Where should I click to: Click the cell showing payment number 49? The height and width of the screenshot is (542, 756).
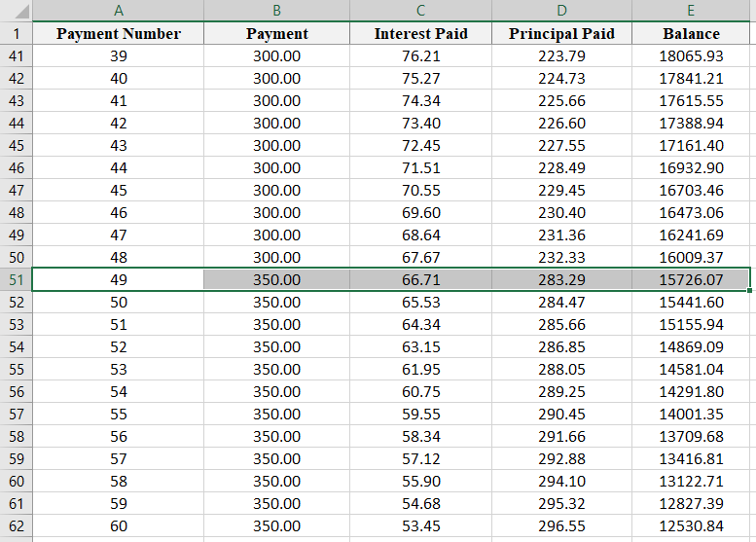tap(119, 279)
